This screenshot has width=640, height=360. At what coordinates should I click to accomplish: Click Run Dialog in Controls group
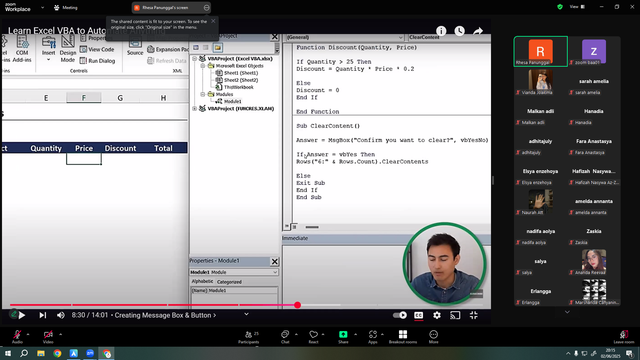[98, 61]
